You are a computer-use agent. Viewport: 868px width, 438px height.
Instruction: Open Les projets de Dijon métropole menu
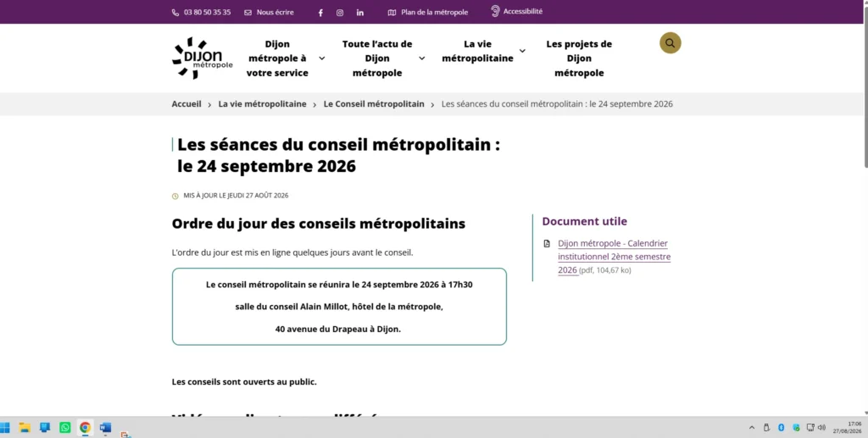[x=579, y=58]
